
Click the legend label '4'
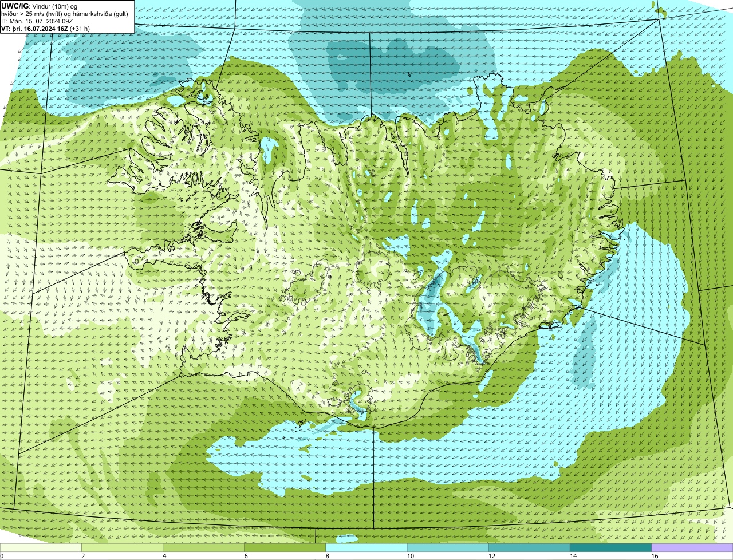164,556
